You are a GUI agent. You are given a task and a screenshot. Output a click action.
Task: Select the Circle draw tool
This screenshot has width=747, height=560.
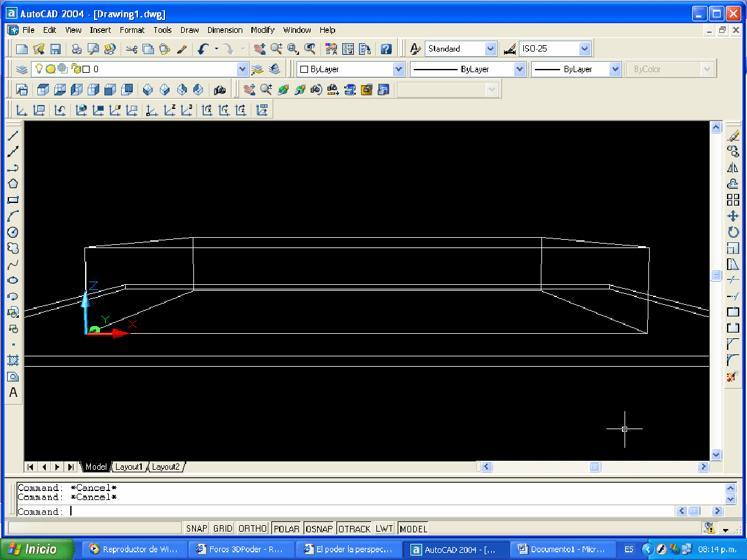tap(13, 233)
